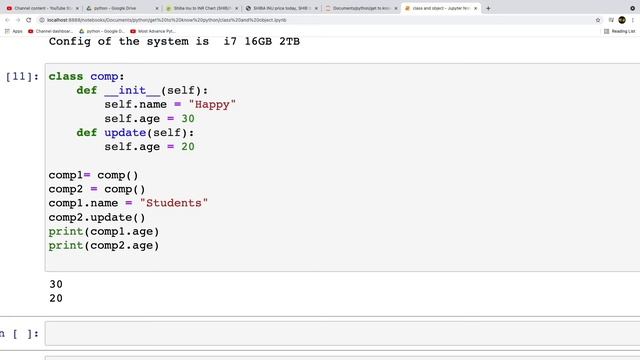Click the 'self.name = "Happy"' line

pos(170,104)
